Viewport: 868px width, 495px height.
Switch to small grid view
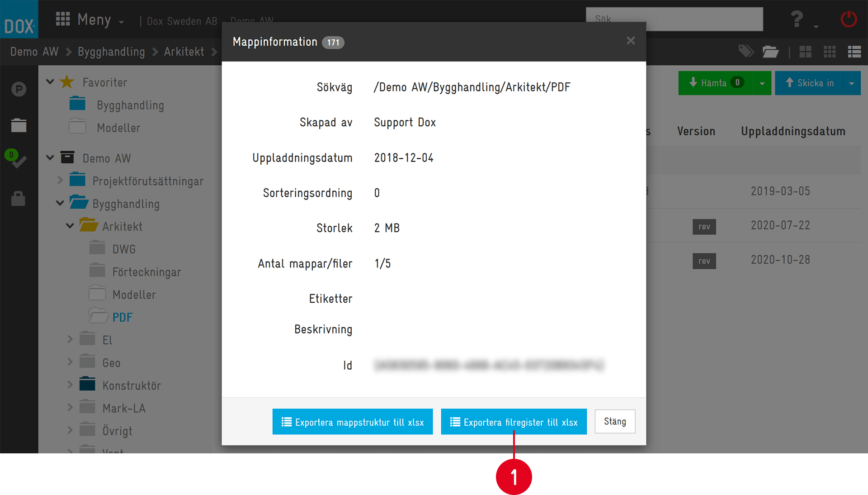830,52
